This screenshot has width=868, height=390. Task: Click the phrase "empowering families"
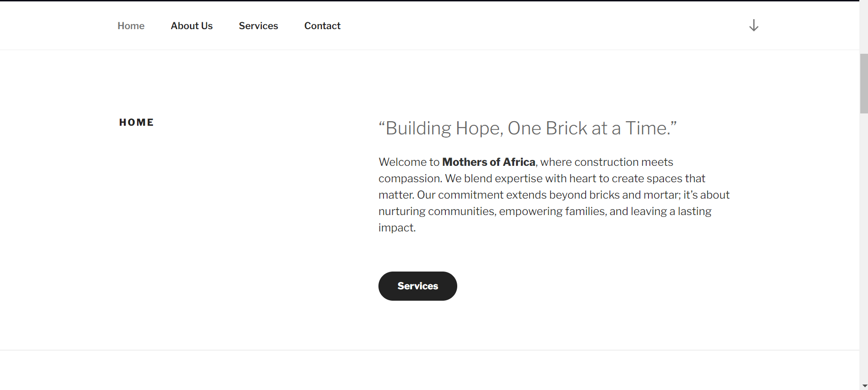click(552, 211)
